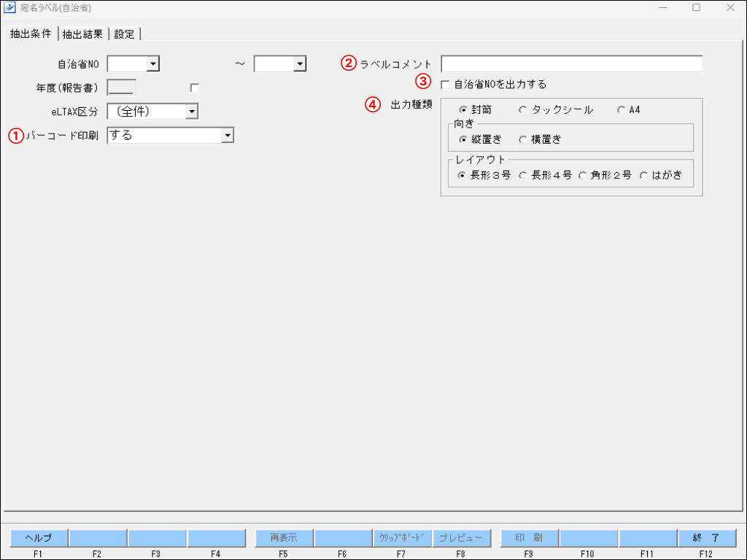The width and height of the screenshot is (747, 560).
Task: Click the application icon in title bar
Action: click(x=9, y=7)
